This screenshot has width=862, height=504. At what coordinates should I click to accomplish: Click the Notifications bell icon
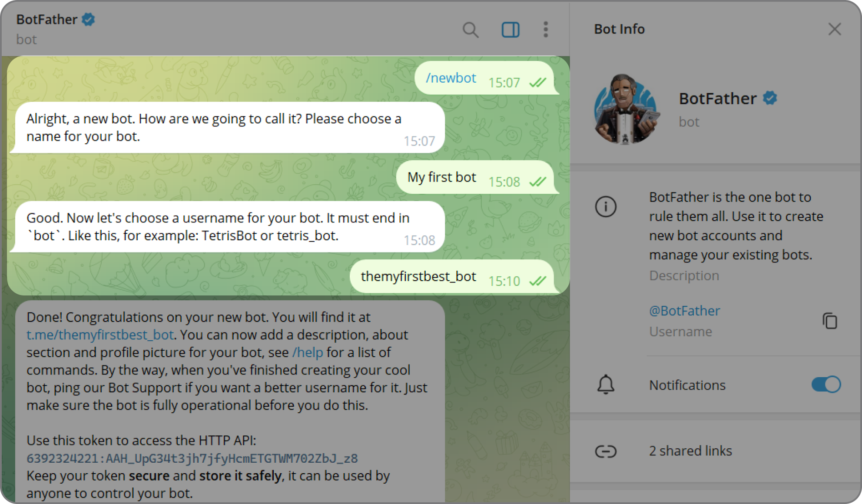coord(606,385)
